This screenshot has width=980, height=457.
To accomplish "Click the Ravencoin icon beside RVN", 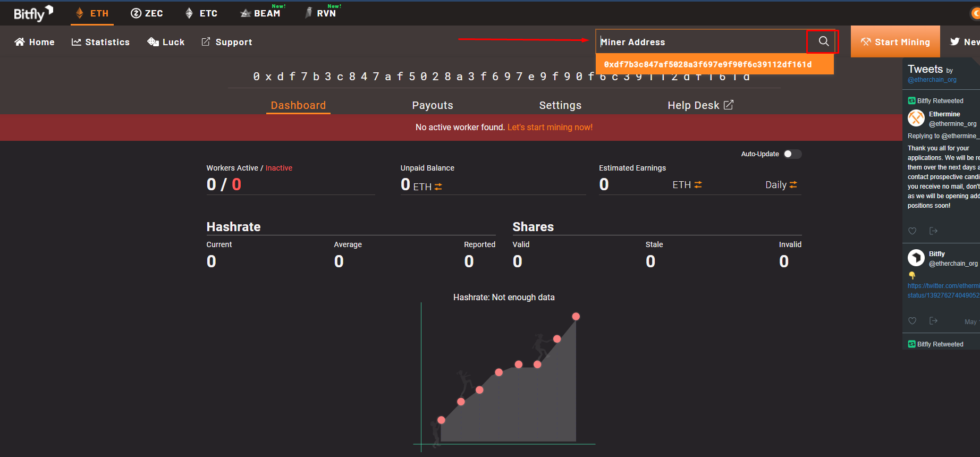I will 308,13.
